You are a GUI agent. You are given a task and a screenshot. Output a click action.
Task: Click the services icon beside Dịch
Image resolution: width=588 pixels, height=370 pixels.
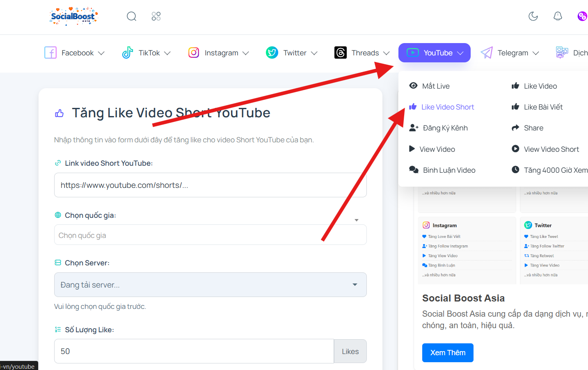coord(562,53)
